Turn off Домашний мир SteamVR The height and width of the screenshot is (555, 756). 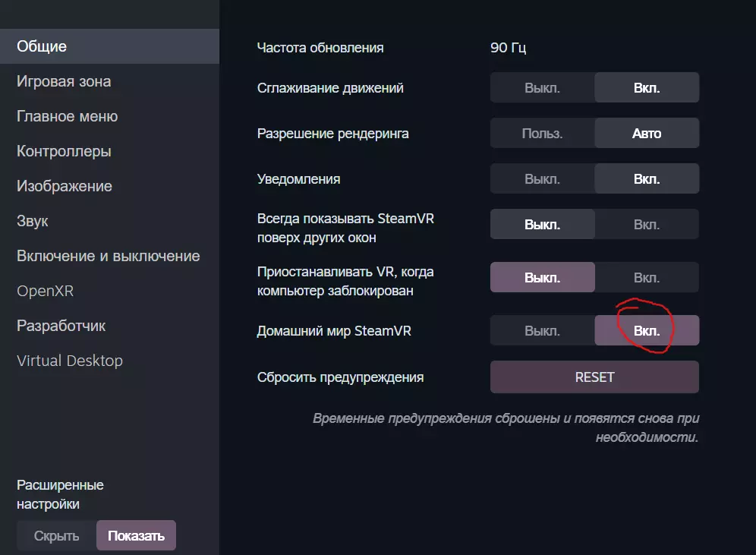pos(542,330)
